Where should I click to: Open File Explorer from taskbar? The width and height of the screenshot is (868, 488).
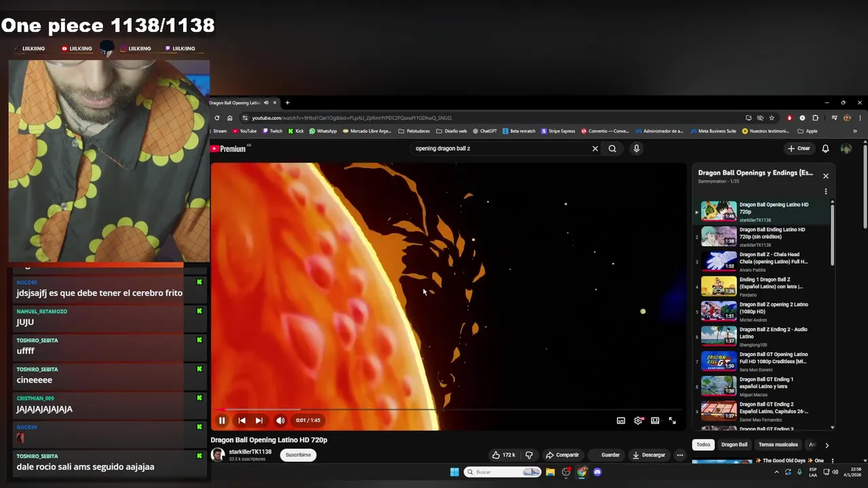click(550, 472)
